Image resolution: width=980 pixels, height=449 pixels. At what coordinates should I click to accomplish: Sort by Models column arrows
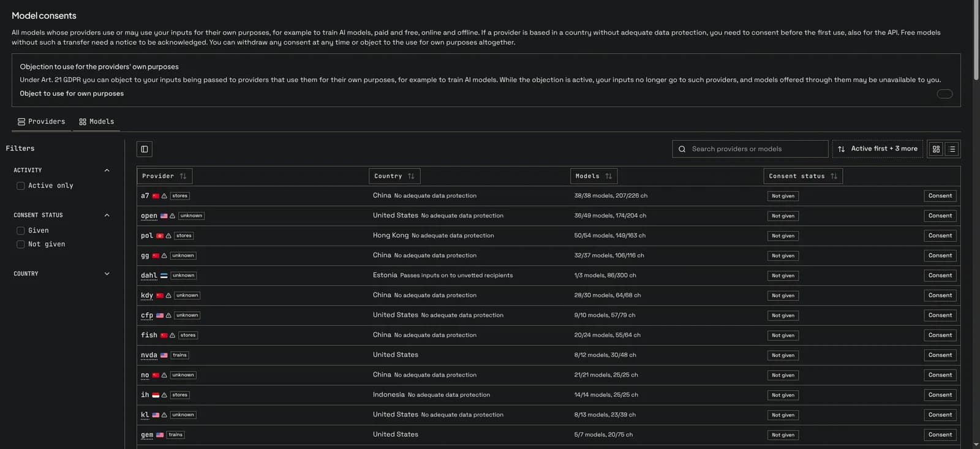click(x=608, y=176)
